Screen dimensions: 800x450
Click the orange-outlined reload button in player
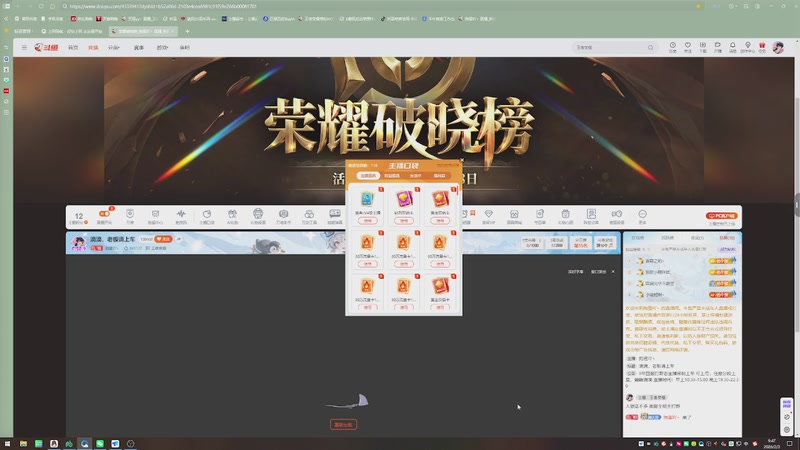343,424
